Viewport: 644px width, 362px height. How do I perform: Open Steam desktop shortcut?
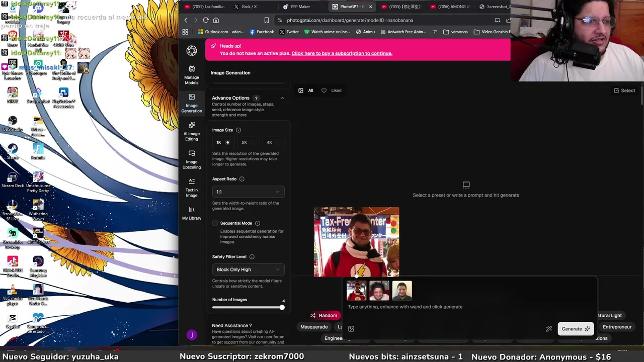pos(13,151)
